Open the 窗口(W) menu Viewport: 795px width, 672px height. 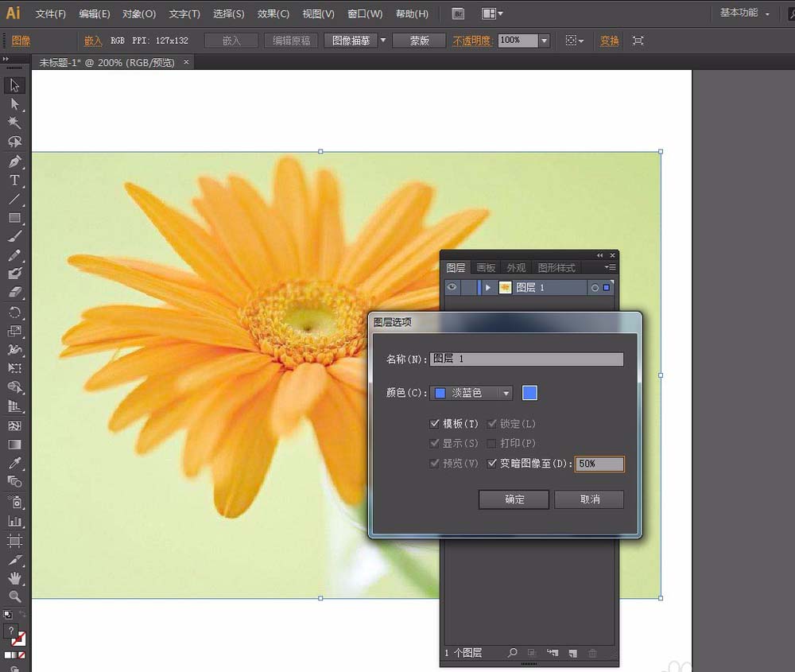coord(365,14)
